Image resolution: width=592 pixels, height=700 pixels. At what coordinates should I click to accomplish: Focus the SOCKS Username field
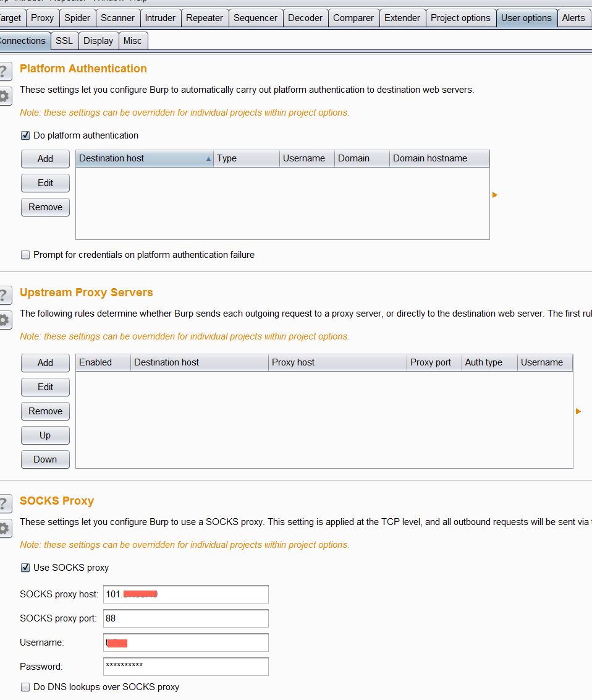point(186,642)
